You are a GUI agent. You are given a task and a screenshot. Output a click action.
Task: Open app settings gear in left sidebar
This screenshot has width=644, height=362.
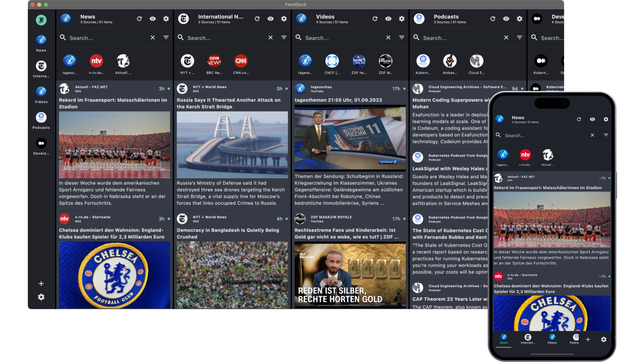coord(41,297)
